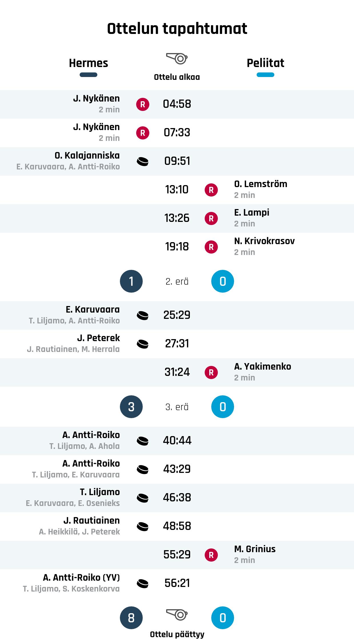Click the puck icon at 46:38
Screen dimensions: 354x644
(x=143, y=498)
